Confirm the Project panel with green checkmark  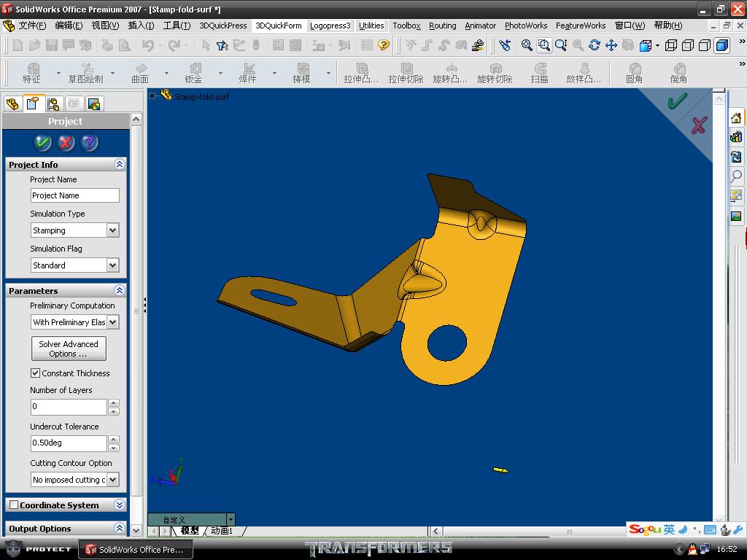click(x=42, y=143)
